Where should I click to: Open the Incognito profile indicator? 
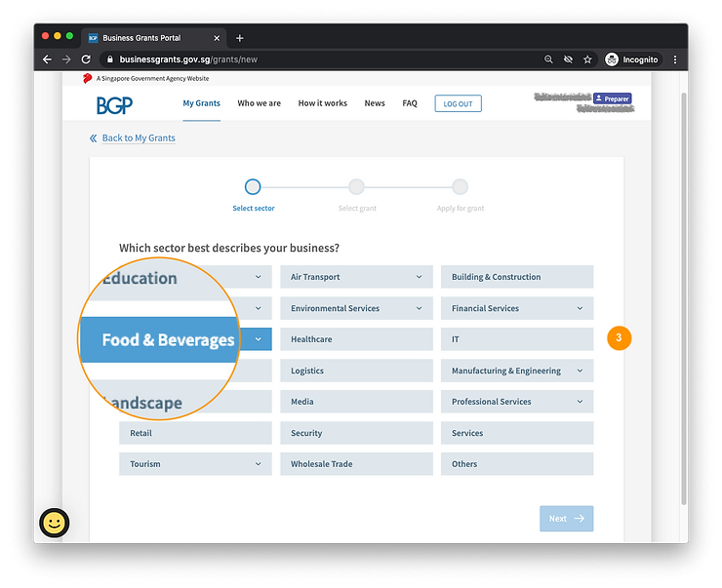(x=631, y=59)
